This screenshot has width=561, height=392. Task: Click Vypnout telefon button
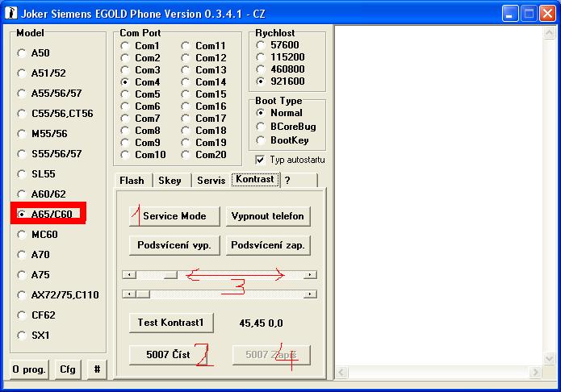point(268,216)
